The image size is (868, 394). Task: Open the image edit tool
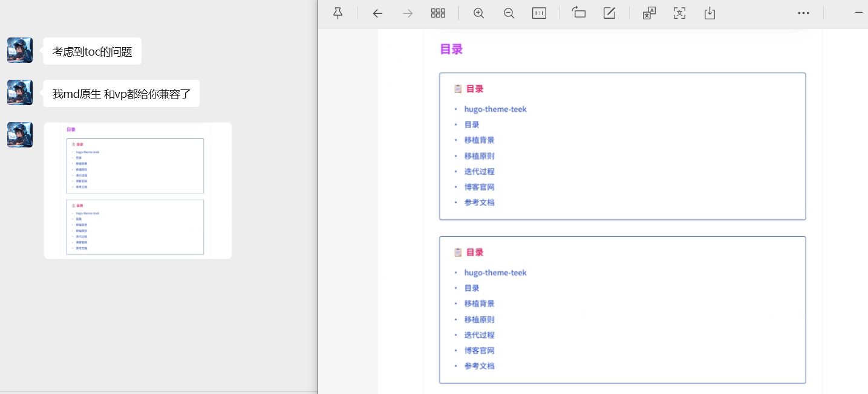[x=609, y=13]
